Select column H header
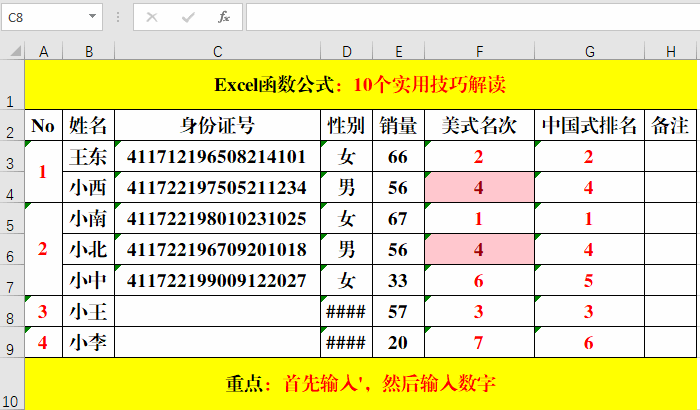This screenshot has width=700, height=410. click(x=671, y=51)
